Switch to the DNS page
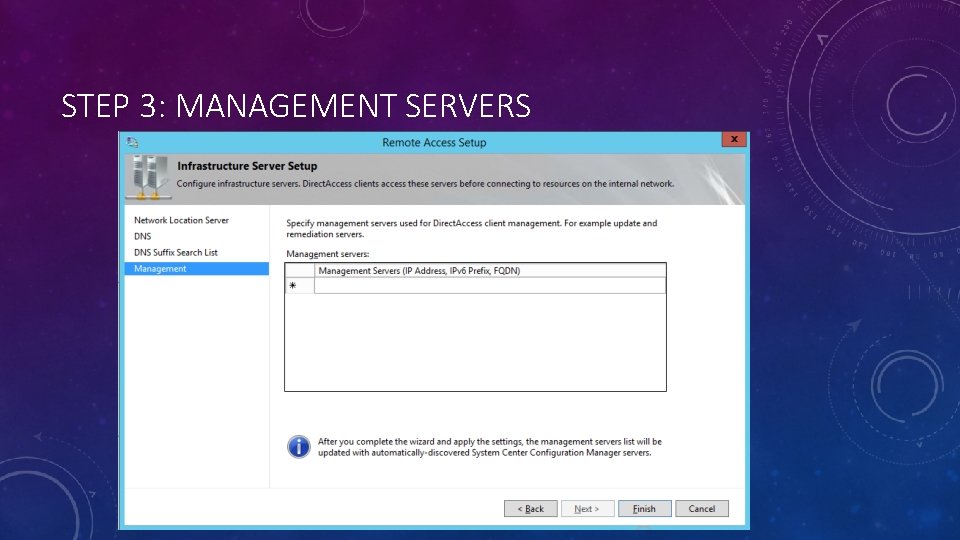Screen dimensions: 960x540 pos(143,236)
